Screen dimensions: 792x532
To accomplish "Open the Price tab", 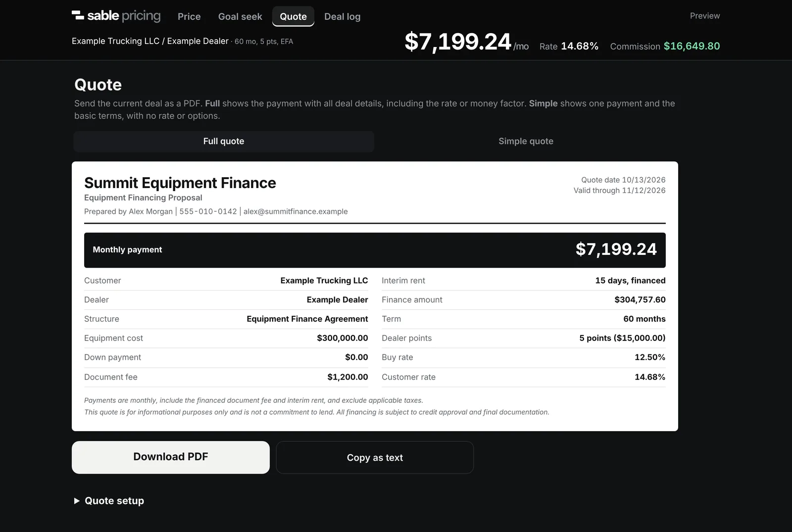I will point(189,16).
